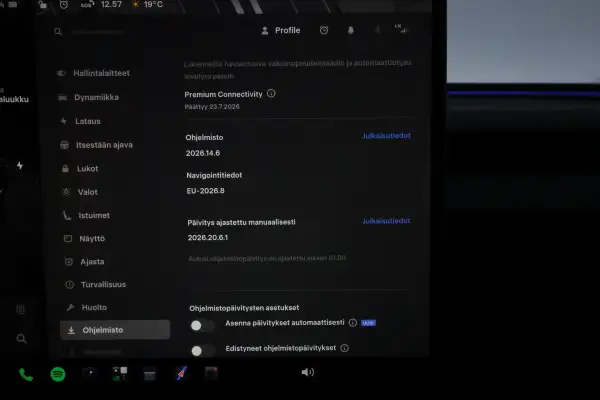600x400 pixels.
Task: Show Premium Connectivity info icon
Action: click(x=271, y=93)
